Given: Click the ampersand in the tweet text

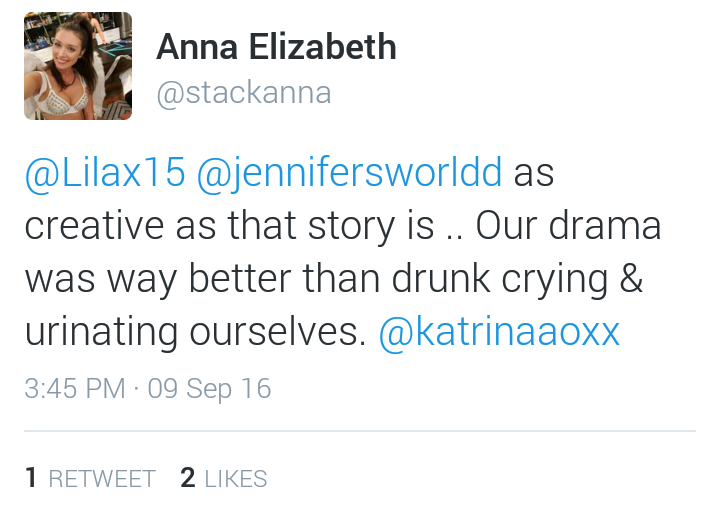Looking at the screenshot, I should tap(631, 277).
